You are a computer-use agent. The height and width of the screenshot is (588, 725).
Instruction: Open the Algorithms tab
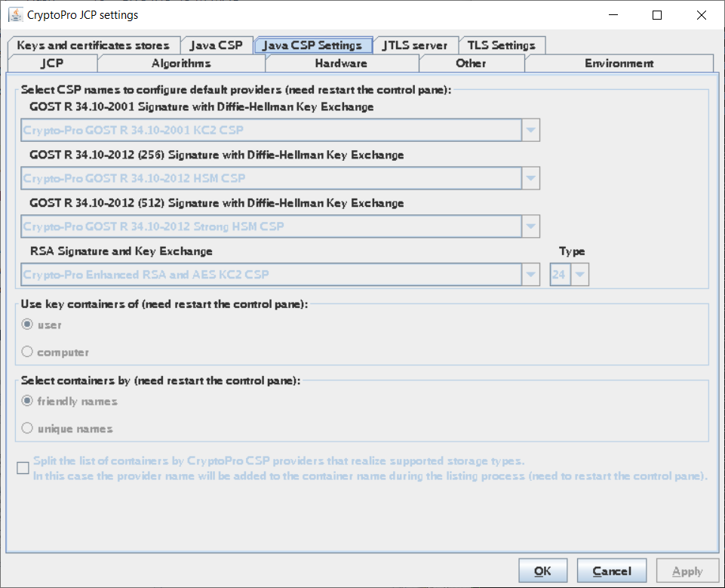pos(181,63)
